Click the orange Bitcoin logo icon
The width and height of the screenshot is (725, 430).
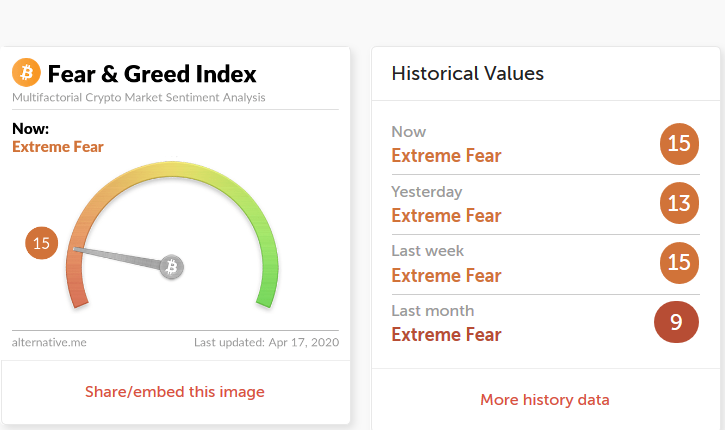tap(26, 73)
